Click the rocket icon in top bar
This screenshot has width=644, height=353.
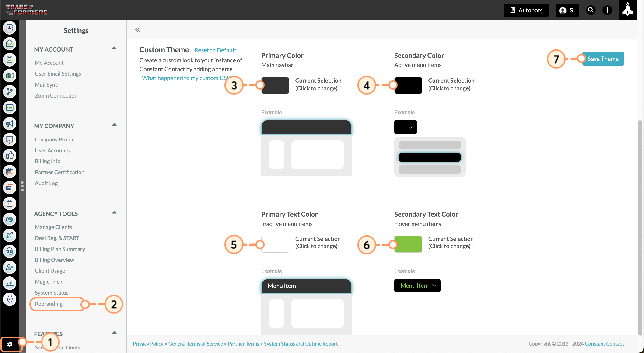click(x=627, y=10)
